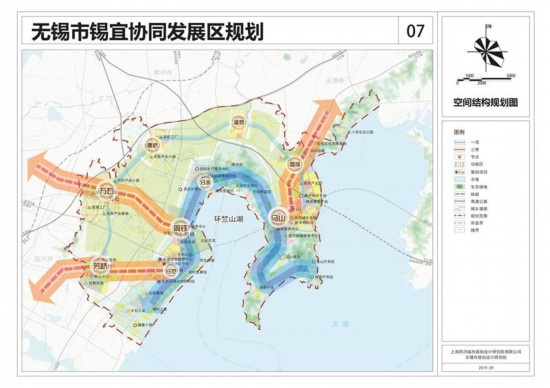Viewport: 550px width, 388px height.
Task: Click the 环竺山湖 lake label
Action: coord(229,219)
